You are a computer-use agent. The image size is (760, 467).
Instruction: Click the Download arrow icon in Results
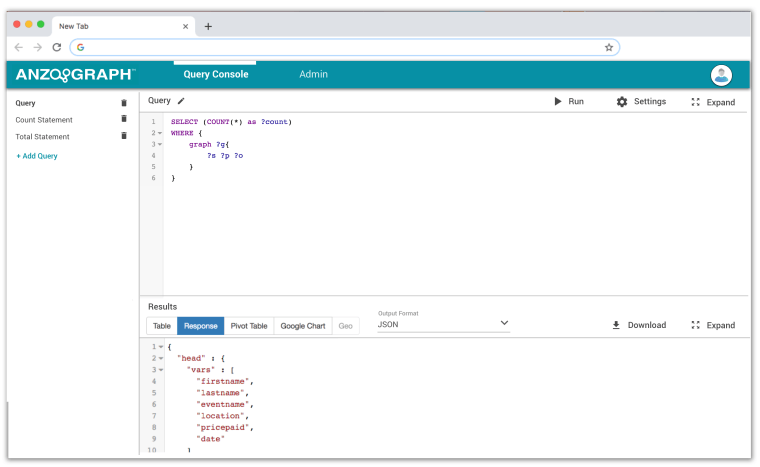[x=616, y=325]
